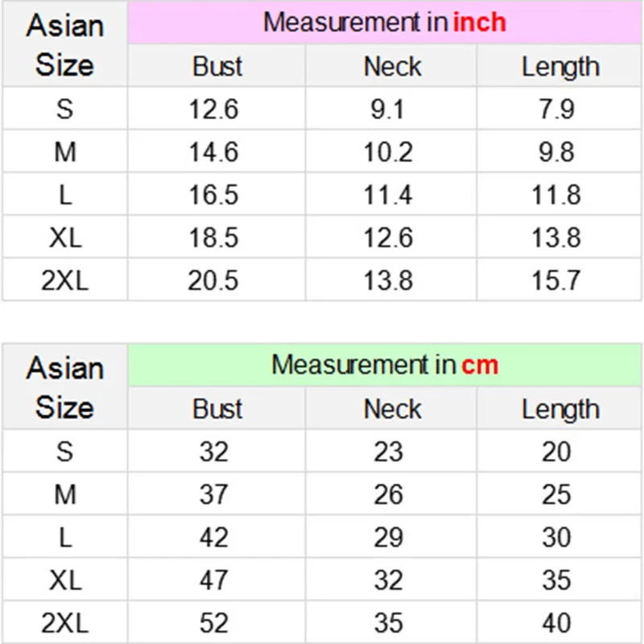The width and height of the screenshot is (644, 644).
Task: Click the 12.6 bust value for size S
Action: tap(213, 109)
